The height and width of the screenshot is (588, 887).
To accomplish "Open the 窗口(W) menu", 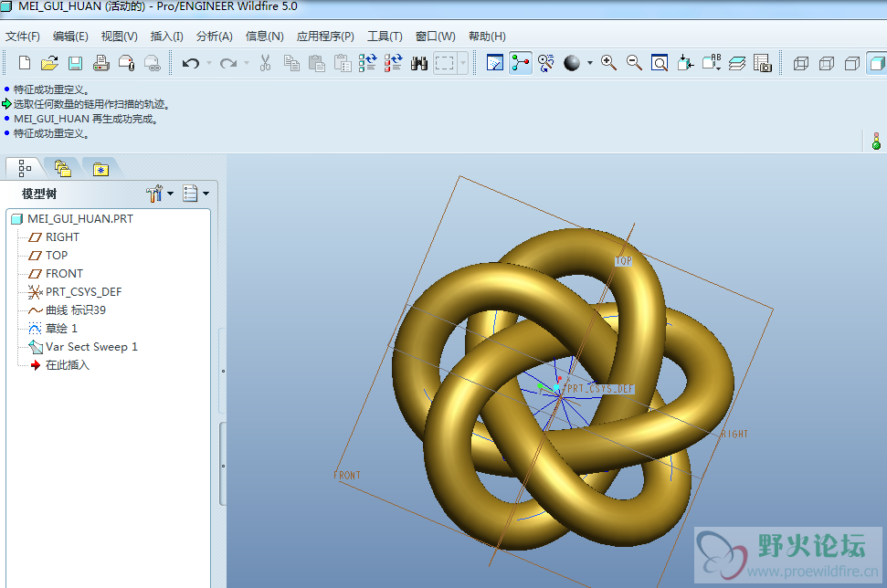I will pos(436,37).
